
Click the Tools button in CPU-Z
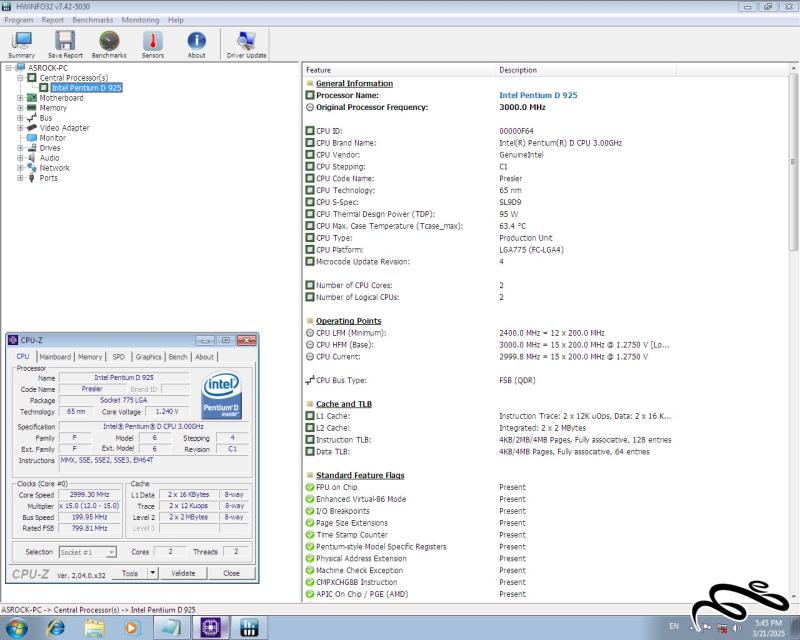(130, 573)
